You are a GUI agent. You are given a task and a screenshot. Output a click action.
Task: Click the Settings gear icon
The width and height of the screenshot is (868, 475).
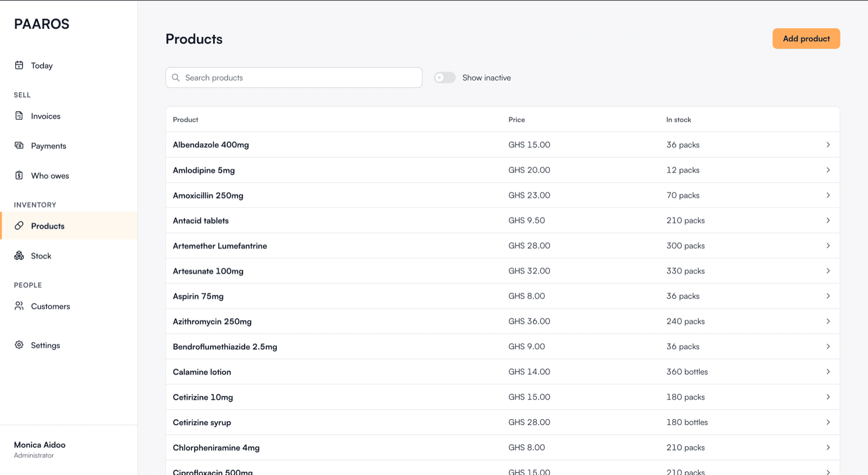[19, 345]
